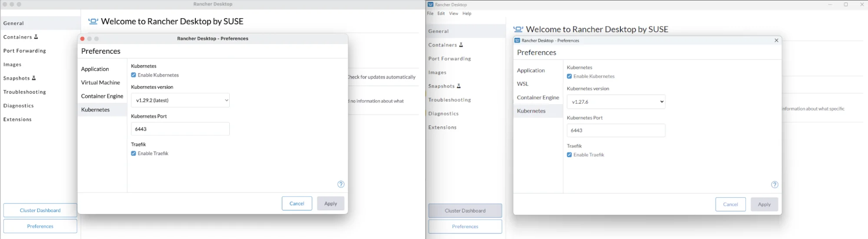
Task: Open the Help menu in the Windows app
Action: (467, 13)
